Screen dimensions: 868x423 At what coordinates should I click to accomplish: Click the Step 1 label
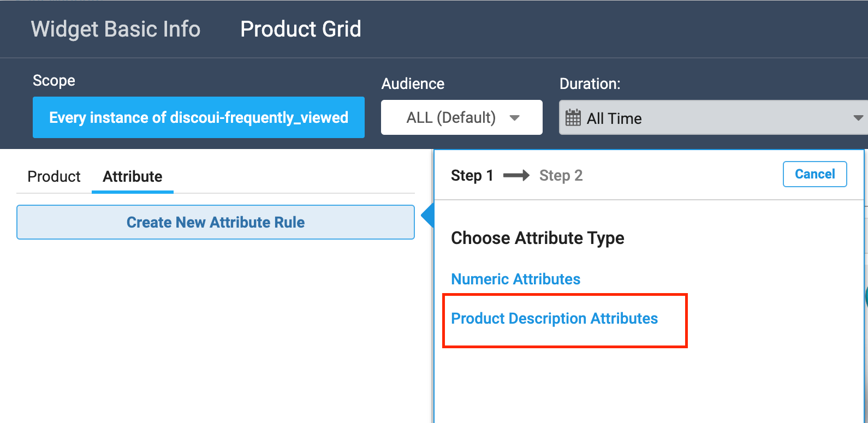click(472, 175)
